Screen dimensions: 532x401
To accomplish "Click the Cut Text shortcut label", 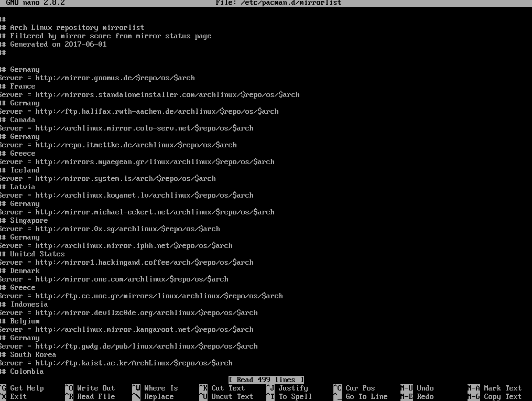I will [228, 388].
